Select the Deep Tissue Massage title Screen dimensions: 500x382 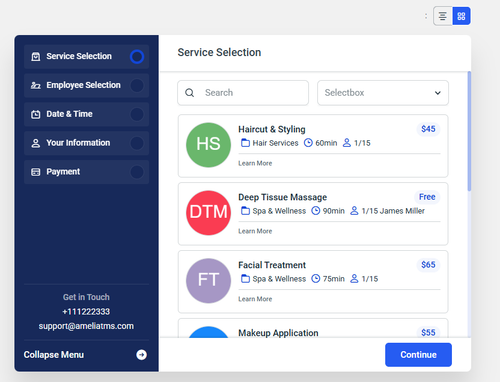click(x=282, y=197)
